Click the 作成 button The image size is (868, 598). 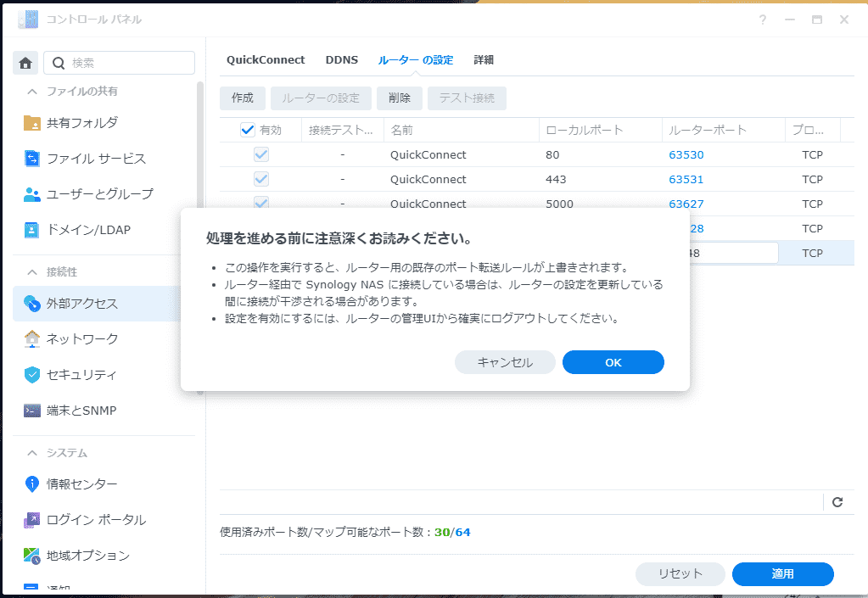coord(243,98)
